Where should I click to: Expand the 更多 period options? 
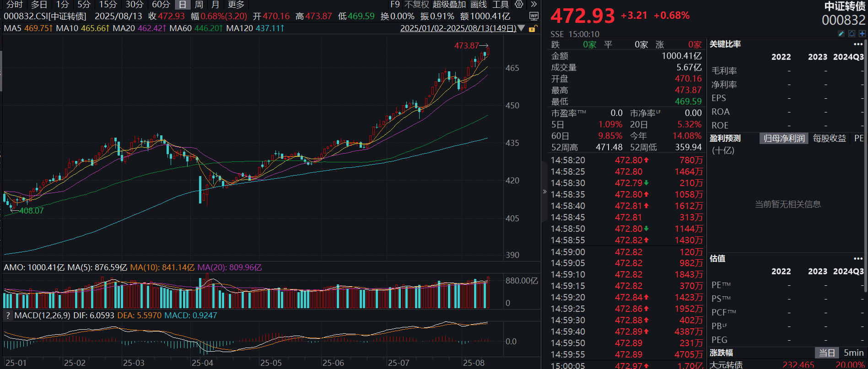point(236,5)
